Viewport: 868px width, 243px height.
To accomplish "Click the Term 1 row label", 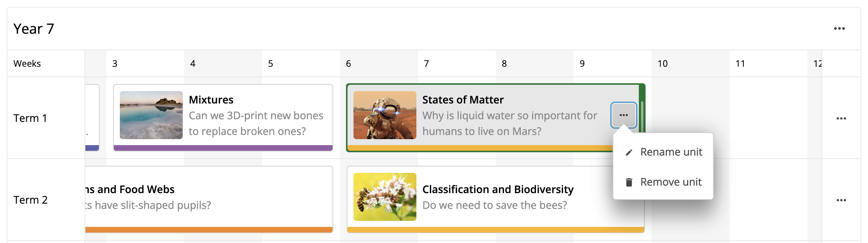I will (x=30, y=118).
